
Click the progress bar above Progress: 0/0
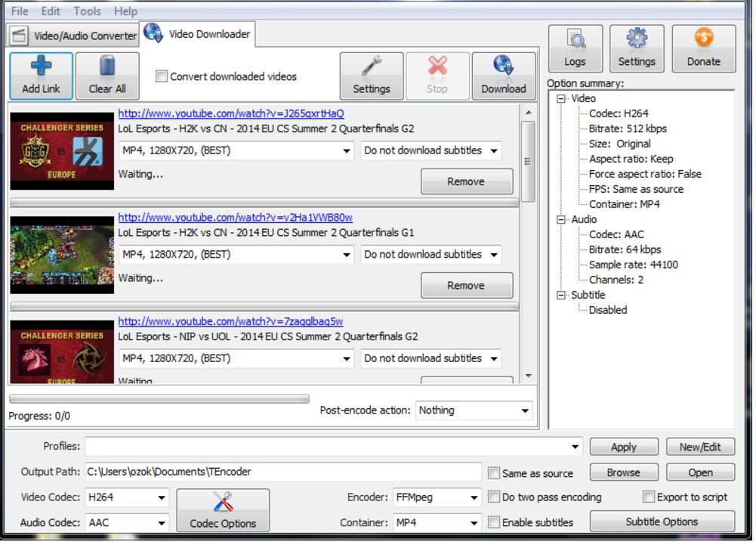click(159, 398)
